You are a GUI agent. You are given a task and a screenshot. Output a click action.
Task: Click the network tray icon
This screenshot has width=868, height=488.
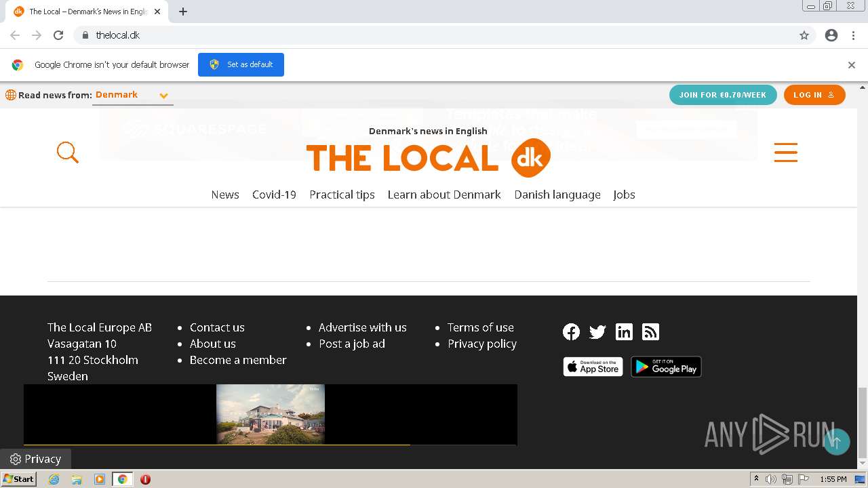pyautogui.click(x=787, y=479)
